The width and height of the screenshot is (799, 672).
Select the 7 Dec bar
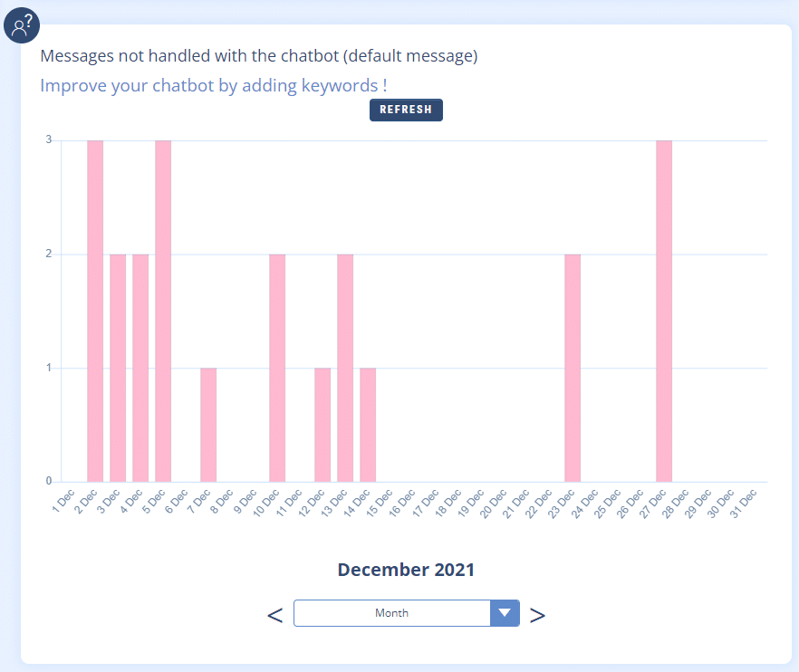click(208, 425)
